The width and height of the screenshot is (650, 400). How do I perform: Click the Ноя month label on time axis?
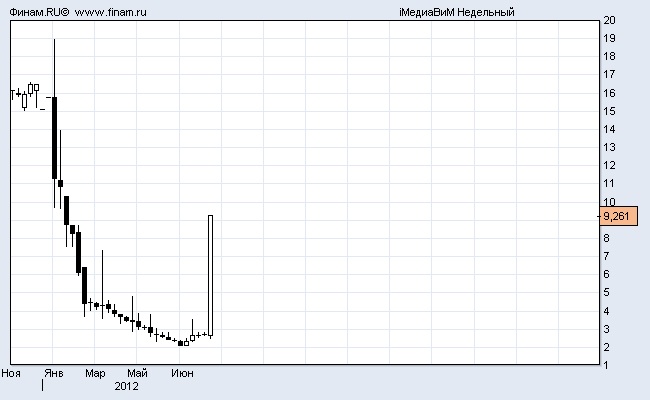pyautogui.click(x=11, y=373)
